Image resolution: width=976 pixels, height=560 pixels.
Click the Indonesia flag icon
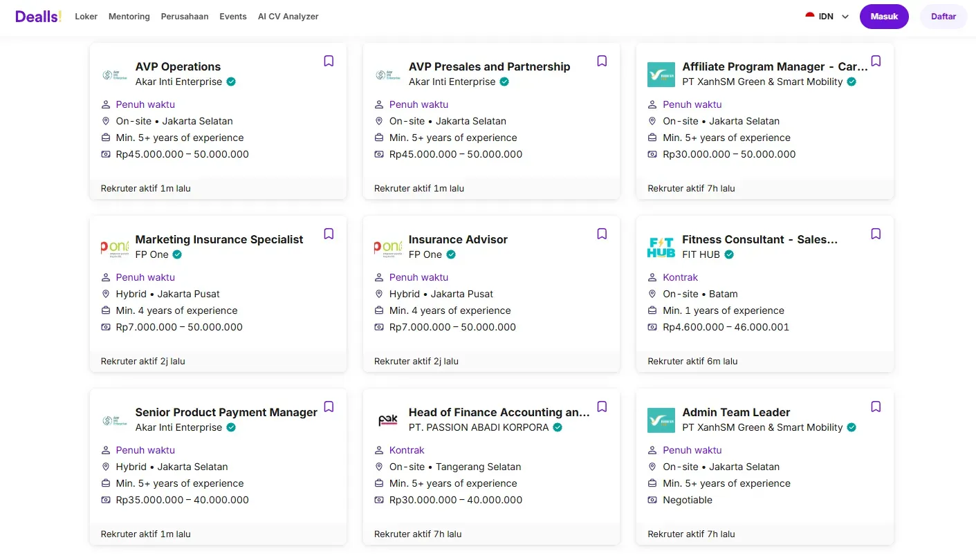[810, 16]
